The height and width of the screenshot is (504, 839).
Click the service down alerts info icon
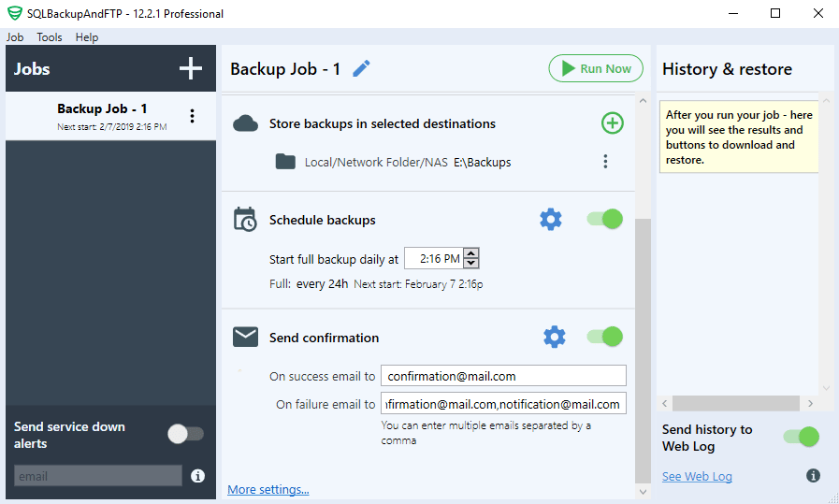coord(198,476)
